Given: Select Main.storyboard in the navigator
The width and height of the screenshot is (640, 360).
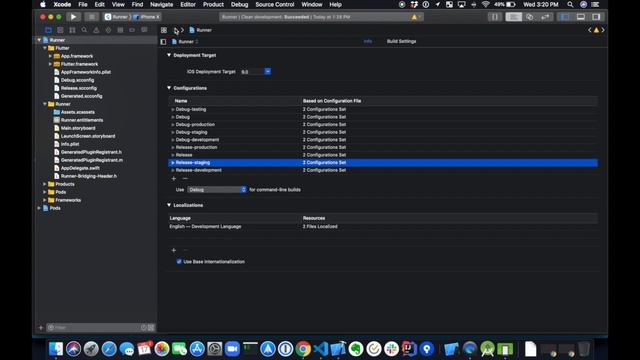Looking at the screenshot, I should pyautogui.click(x=78, y=128).
